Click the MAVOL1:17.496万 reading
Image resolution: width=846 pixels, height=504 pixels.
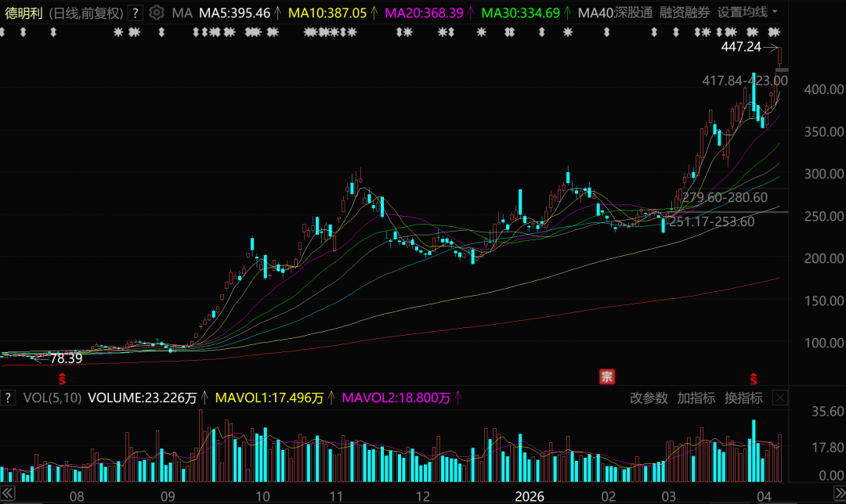[x=269, y=398]
